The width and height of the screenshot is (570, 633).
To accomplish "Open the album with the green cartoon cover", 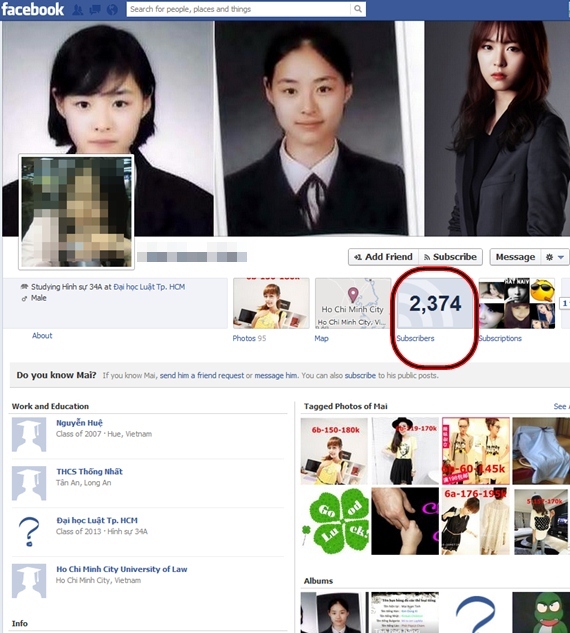I will pos(541,612).
